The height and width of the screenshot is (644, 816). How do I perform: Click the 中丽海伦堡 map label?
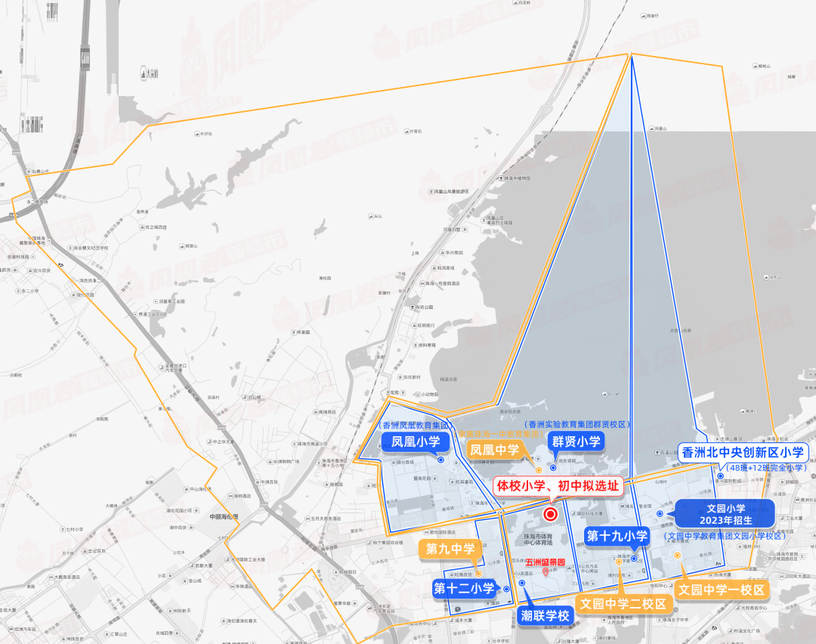224,517
